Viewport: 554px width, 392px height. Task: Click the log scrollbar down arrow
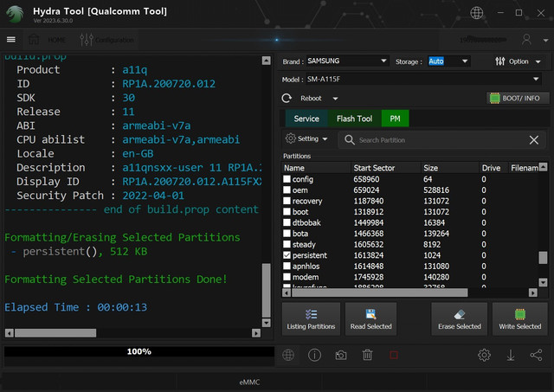(x=267, y=323)
